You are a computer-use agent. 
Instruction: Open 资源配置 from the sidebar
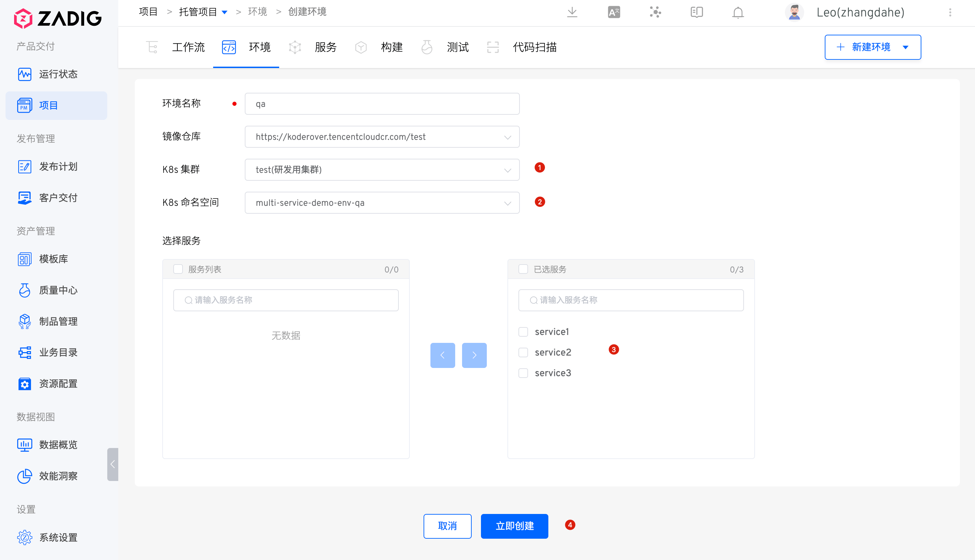[57, 383]
